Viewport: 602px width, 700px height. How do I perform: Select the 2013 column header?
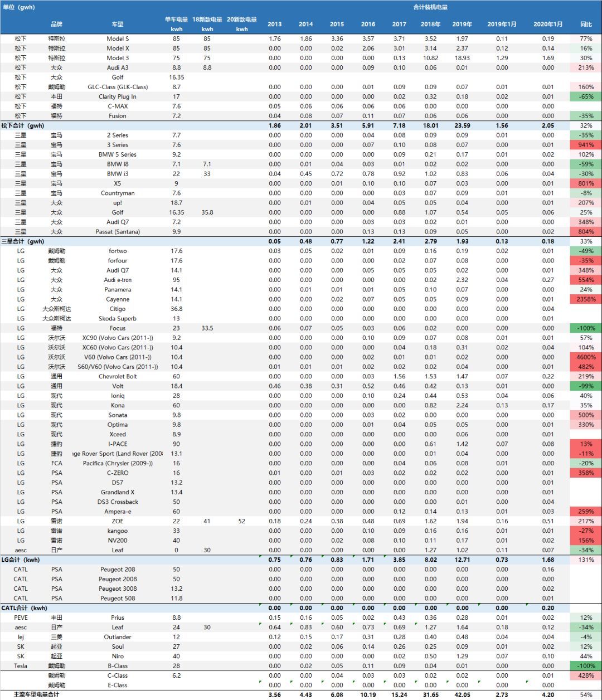pos(274,25)
